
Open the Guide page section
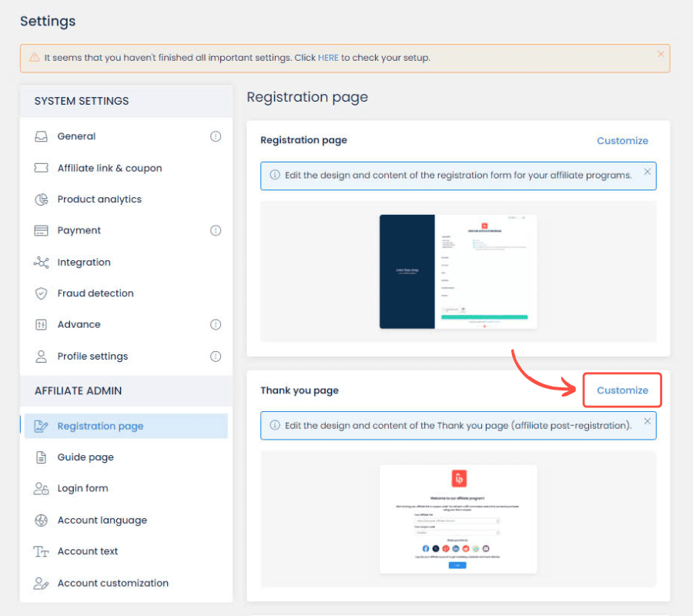[126, 457]
